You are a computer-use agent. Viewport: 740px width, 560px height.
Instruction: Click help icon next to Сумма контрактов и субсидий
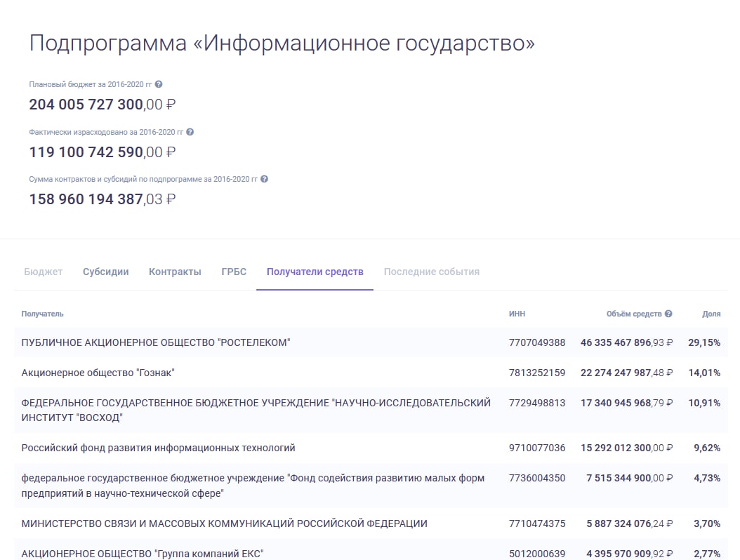click(x=264, y=179)
